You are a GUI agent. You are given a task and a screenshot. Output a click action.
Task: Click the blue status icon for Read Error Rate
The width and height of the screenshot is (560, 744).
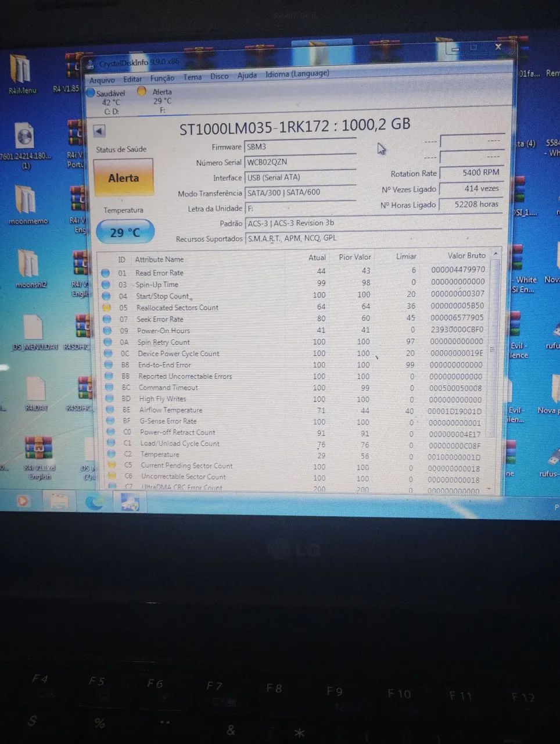(x=105, y=273)
